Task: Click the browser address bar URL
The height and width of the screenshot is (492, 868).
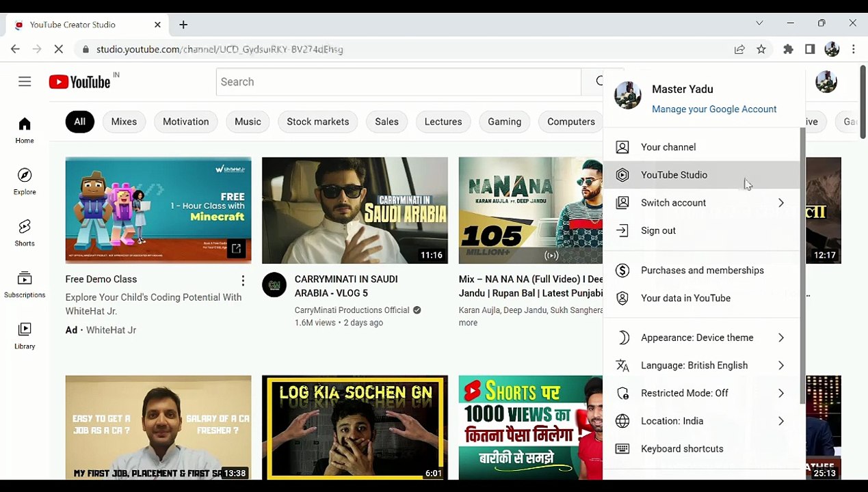Action: click(220, 49)
